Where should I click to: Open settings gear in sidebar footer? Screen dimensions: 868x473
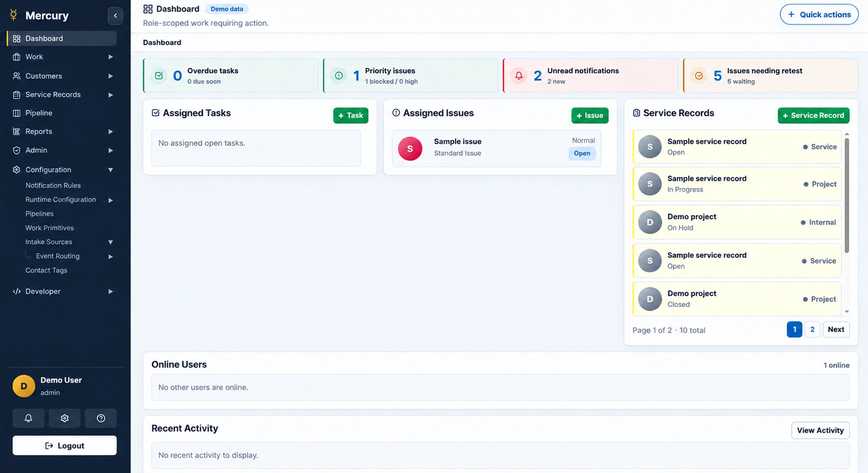pyautogui.click(x=64, y=418)
